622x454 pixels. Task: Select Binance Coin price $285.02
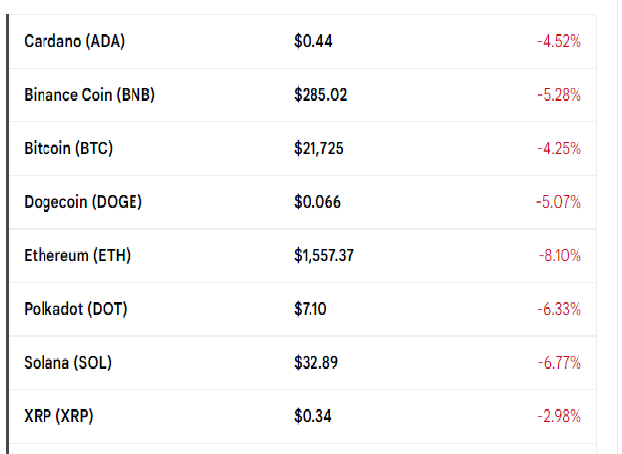[x=321, y=95]
